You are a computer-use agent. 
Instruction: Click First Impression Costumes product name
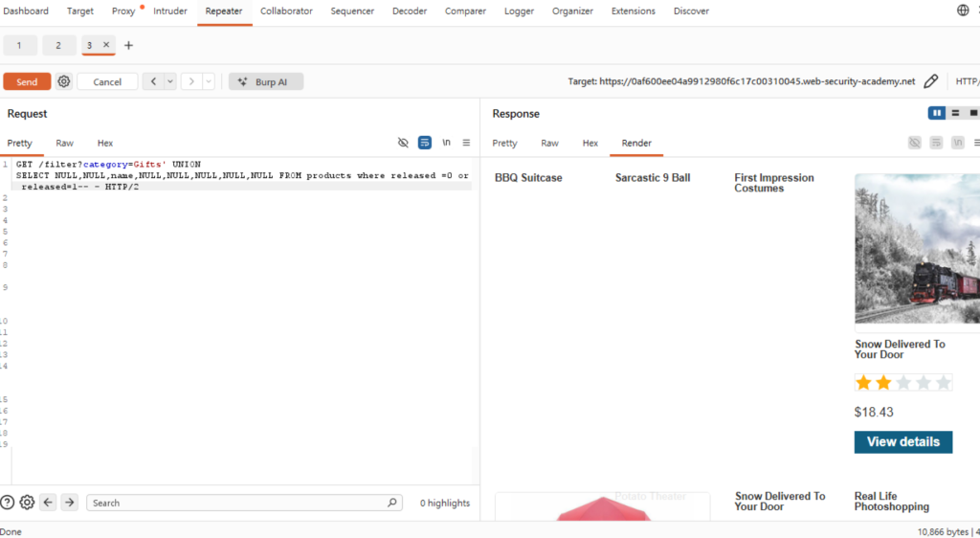click(x=773, y=183)
